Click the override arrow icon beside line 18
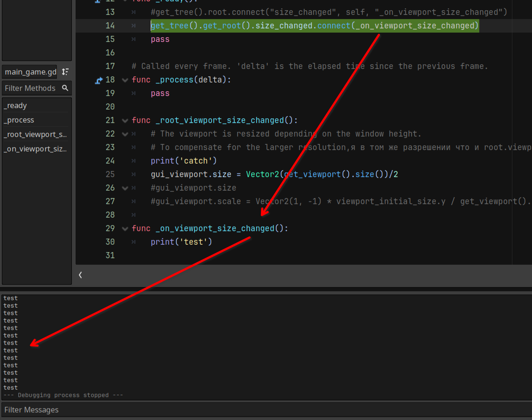The height and width of the screenshot is (420, 532). click(x=98, y=80)
